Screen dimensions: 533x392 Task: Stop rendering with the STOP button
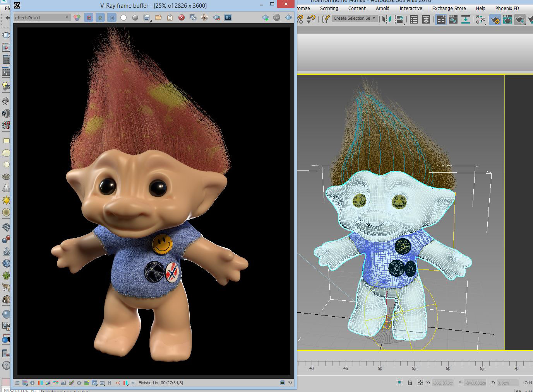tap(277, 17)
